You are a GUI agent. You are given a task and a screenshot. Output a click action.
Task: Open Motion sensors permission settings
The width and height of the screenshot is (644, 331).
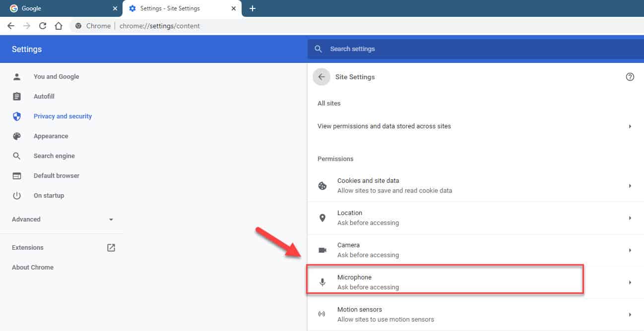tap(475, 315)
